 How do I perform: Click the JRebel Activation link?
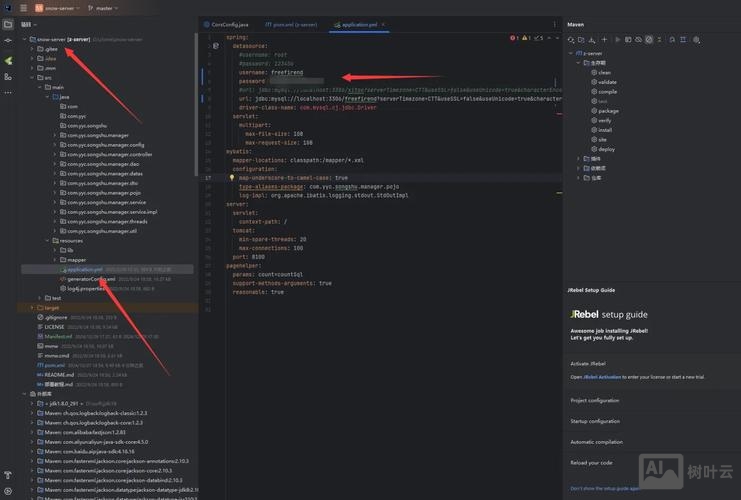(606, 377)
